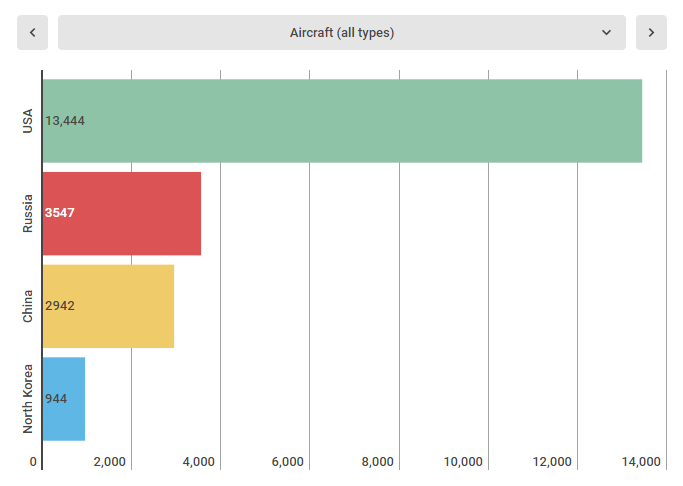The image size is (683, 486).
Task: Select the 944 value label
Action: (56, 398)
